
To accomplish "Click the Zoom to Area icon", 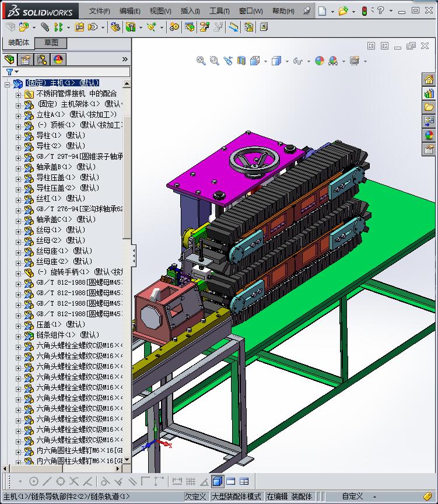I will pos(215,61).
